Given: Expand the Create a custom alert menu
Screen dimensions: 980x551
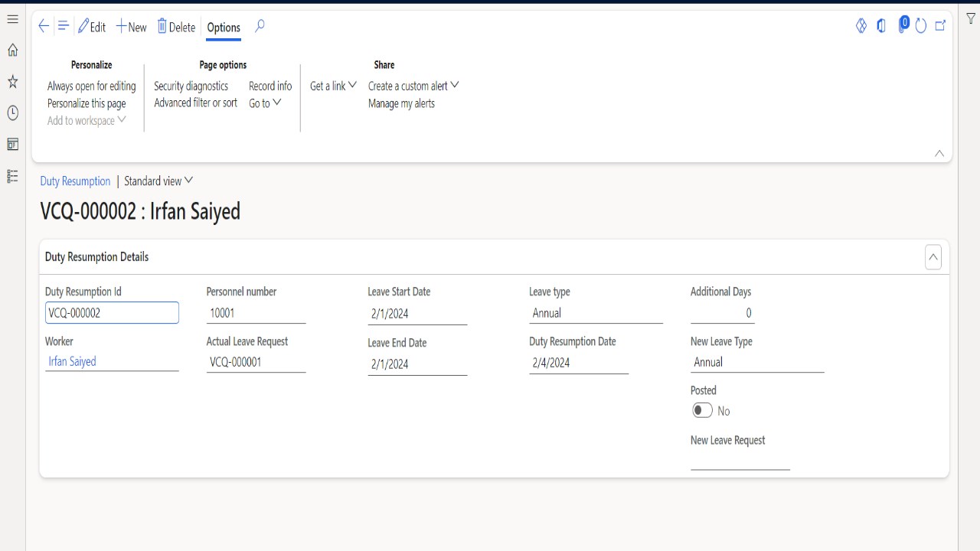Looking at the screenshot, I should [413, 86].
